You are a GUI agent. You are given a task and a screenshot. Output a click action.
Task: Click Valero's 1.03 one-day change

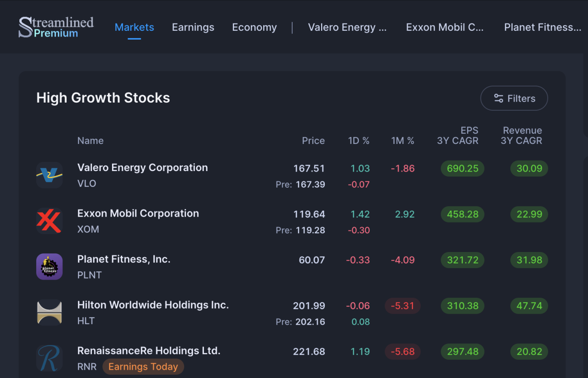360,168
